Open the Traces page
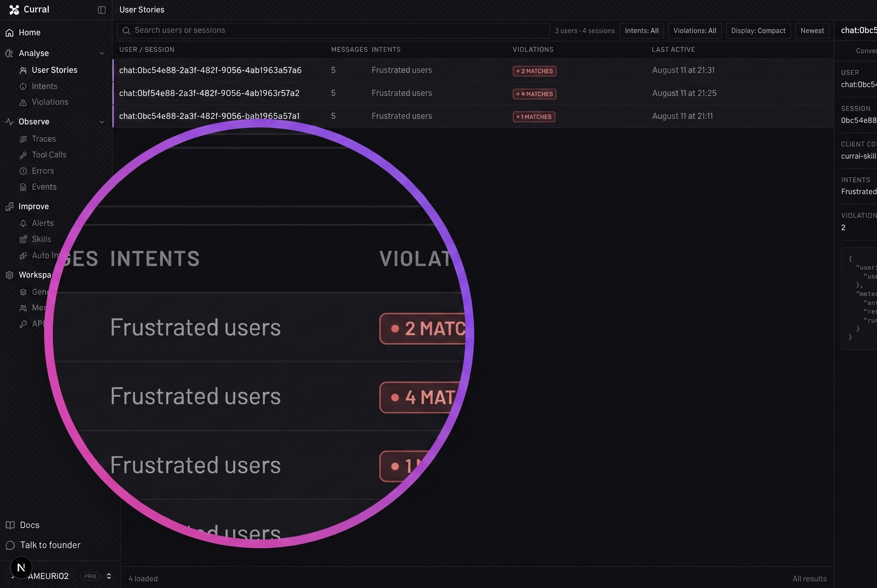Viewport: 877px width, 588px height. (44, 139)
